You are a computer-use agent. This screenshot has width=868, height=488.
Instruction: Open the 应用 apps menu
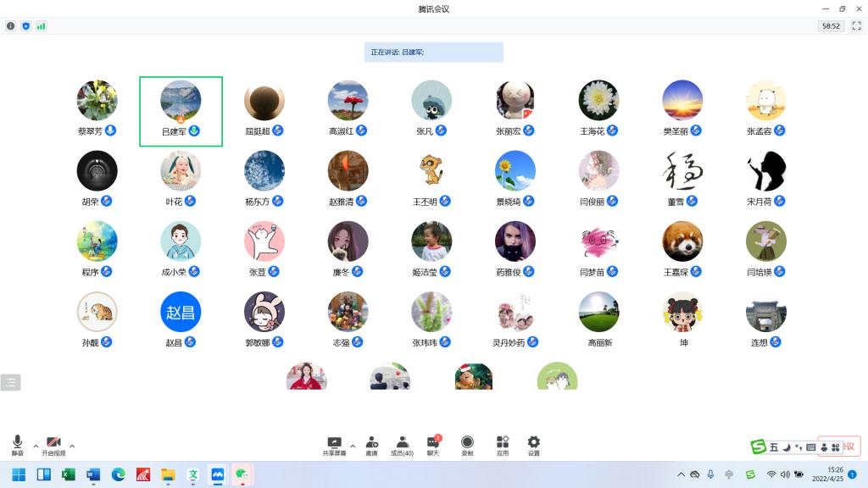click(x=503, y=443)
